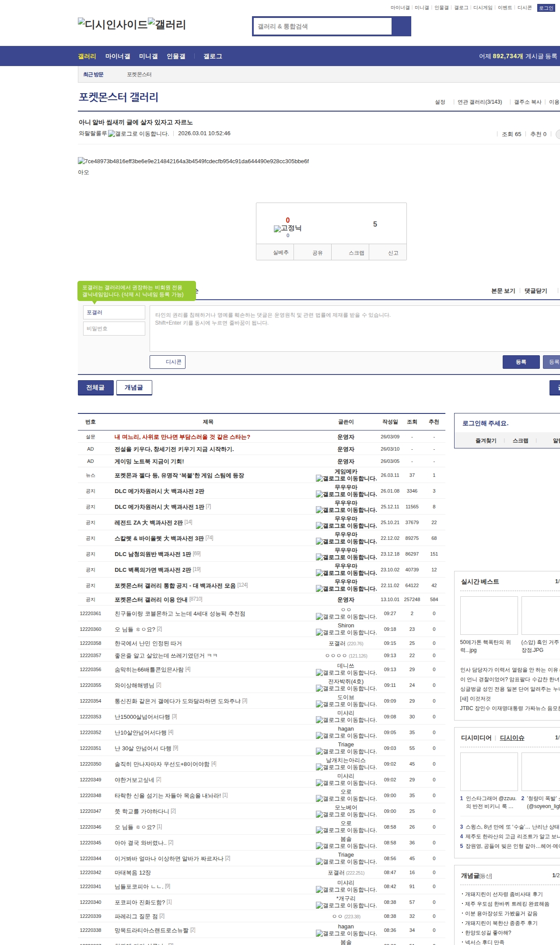The image size is (560, 945).
Task: Open the 디시이슈 tab in media panel
Action: (512, 738)
